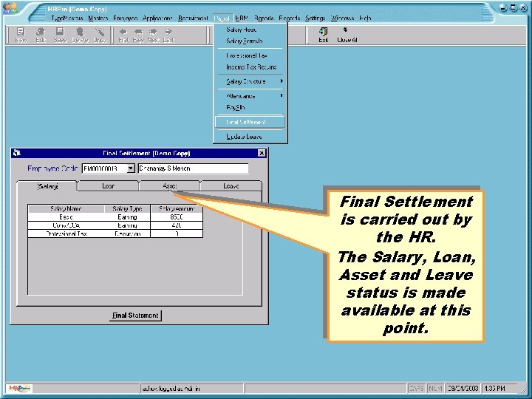
Task: Switch to the Salary tab
Action: click(x=47, y=186)
